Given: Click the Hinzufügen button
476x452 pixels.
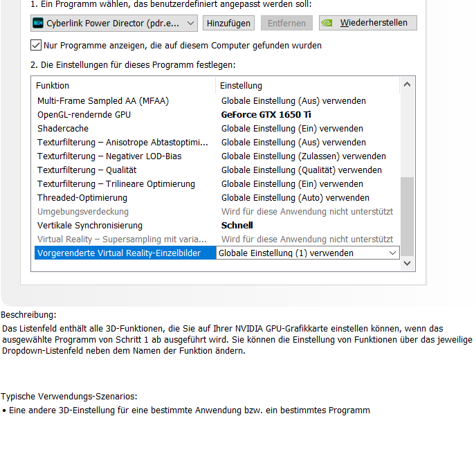Looking at the screenshot, I should click(x=228, y=23).
